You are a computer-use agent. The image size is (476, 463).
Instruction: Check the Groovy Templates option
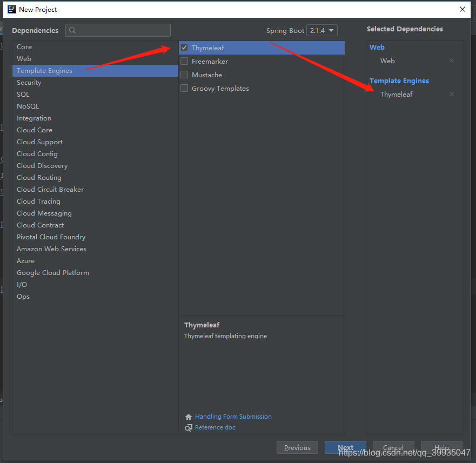(184, 89)
